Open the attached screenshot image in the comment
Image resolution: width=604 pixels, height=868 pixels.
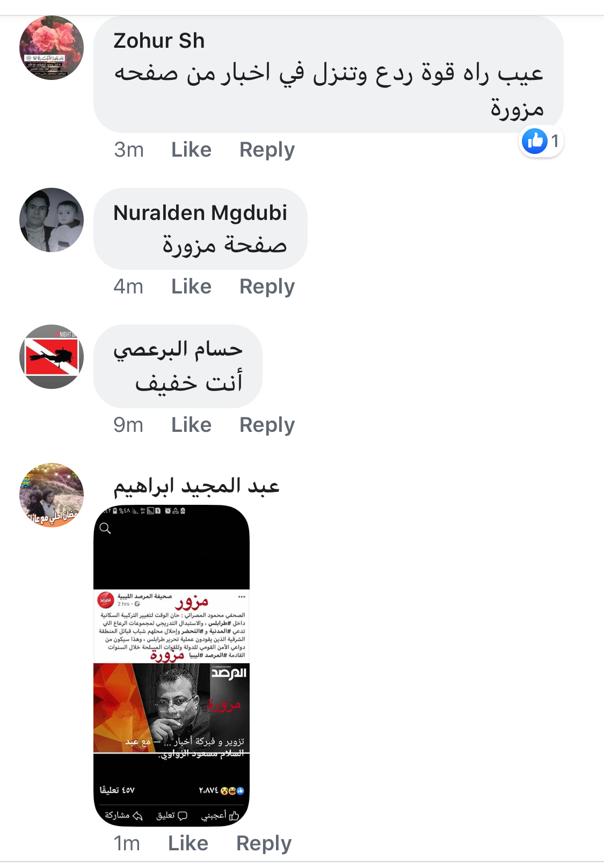pos(172,666)
